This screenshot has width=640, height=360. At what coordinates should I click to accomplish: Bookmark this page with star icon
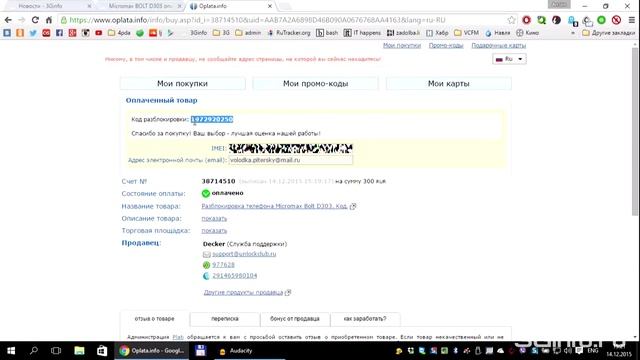tap(511, 20)
